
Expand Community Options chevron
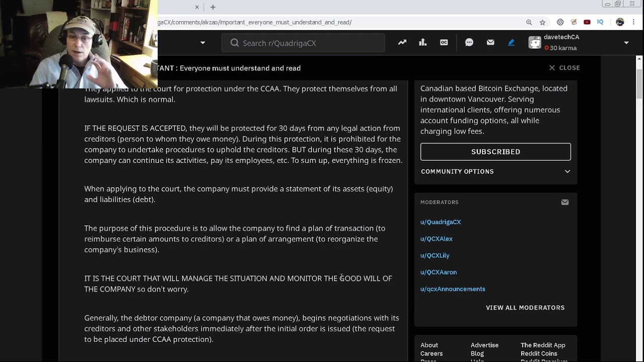click(x=568, y=171)
